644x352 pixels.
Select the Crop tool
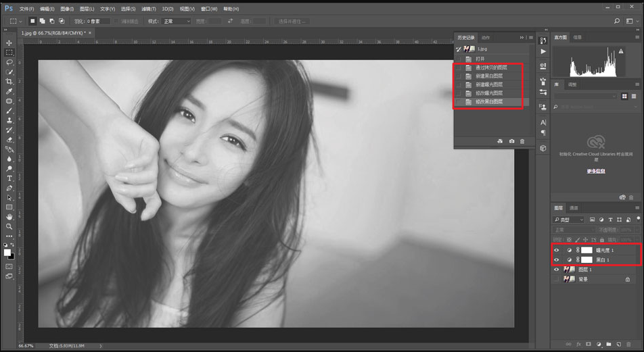9,81
